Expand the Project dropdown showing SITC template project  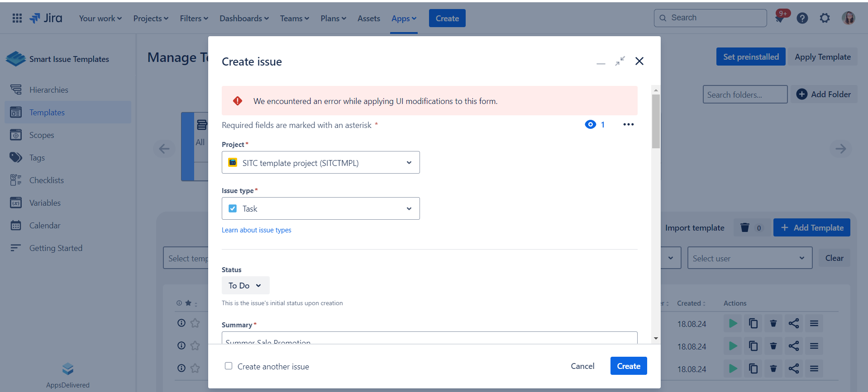tap(320, 162)
